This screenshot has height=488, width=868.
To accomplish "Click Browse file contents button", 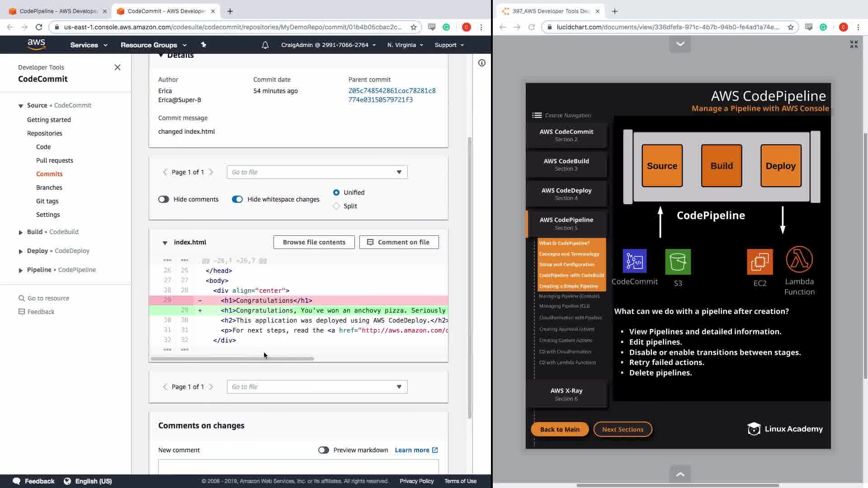I will coord(314,242).
